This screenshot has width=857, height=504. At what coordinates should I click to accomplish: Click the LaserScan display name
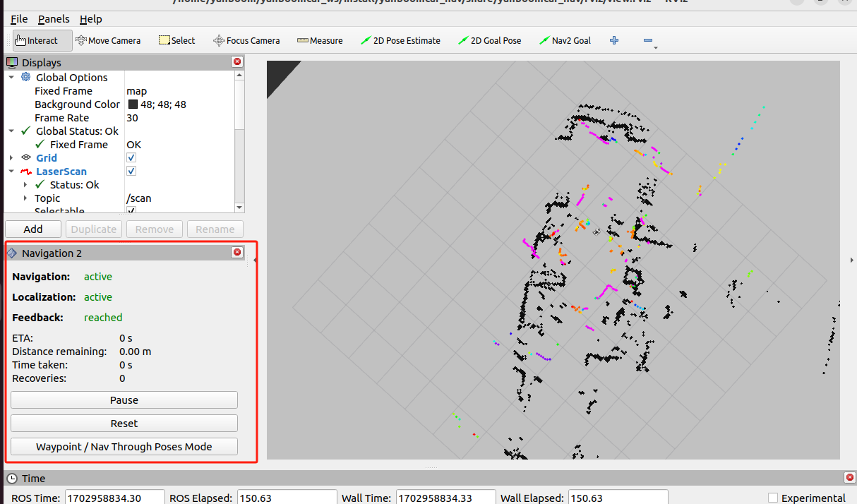coord(61,171)
